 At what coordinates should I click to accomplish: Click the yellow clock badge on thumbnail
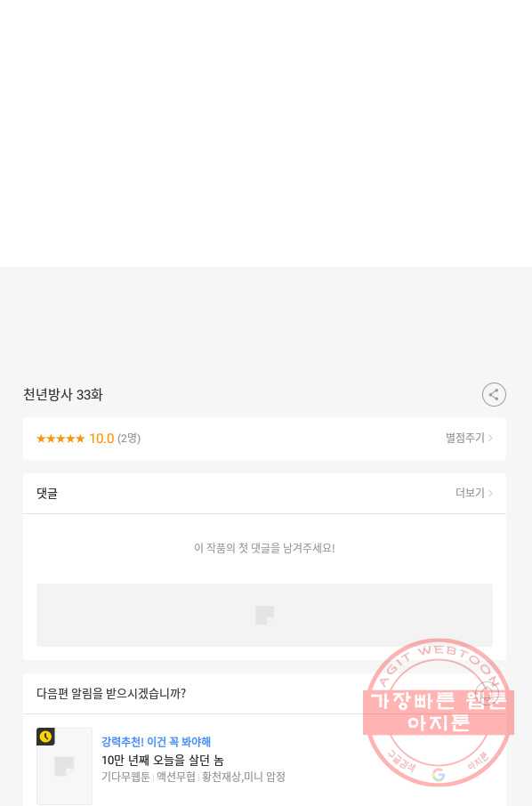45,737
